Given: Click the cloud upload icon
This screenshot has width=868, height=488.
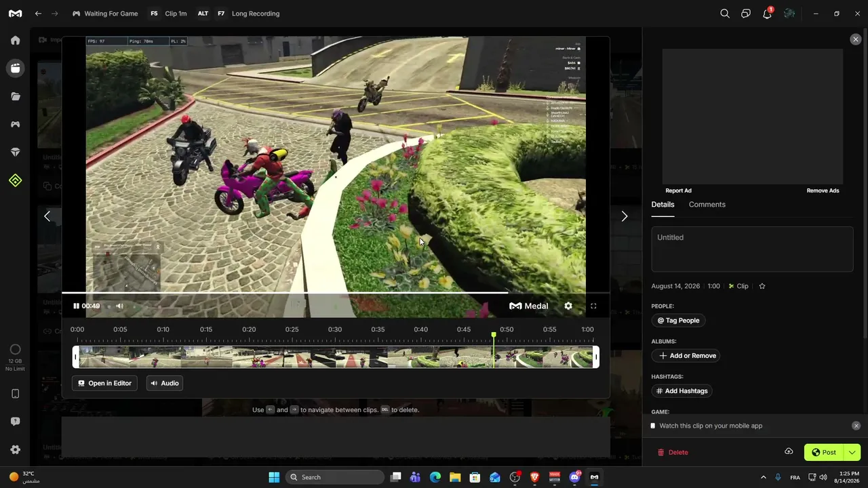Looking at the screenshot, I should 789,451.
